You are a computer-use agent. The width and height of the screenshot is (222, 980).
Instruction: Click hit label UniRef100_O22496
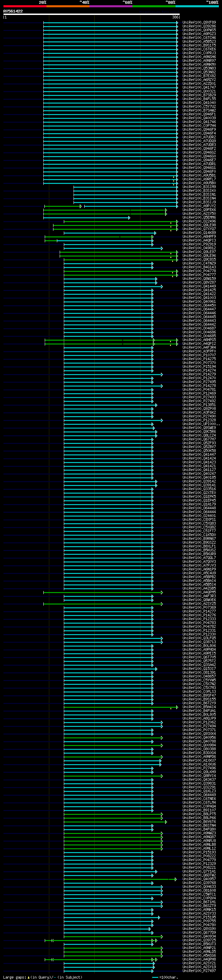coord(199,221)
